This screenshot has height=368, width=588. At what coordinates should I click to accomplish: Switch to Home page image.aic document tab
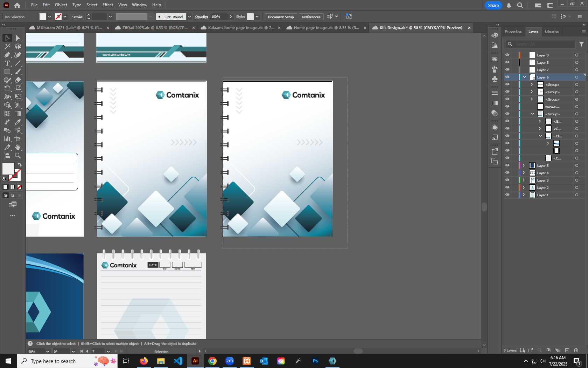point(327,28)
